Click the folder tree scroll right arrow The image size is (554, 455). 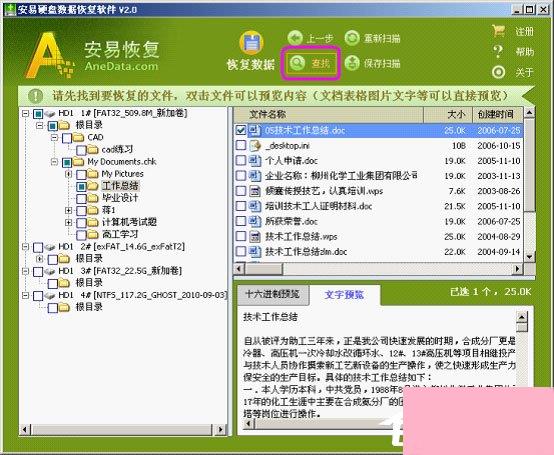click(220, 430)
